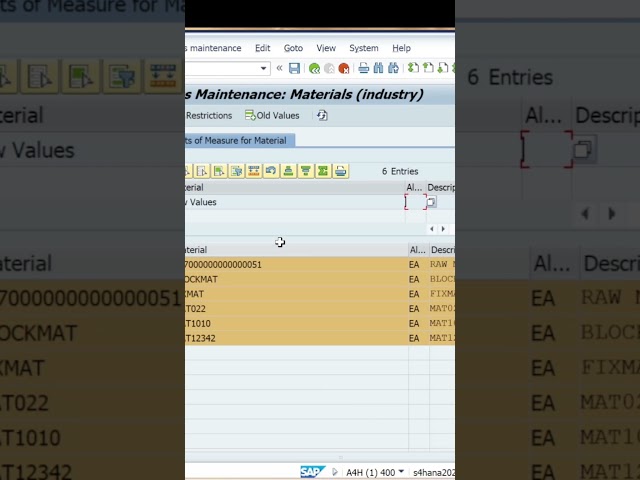640x480 pixels.
Task: Click the grey Exit icon
Action: pos(329,68)
